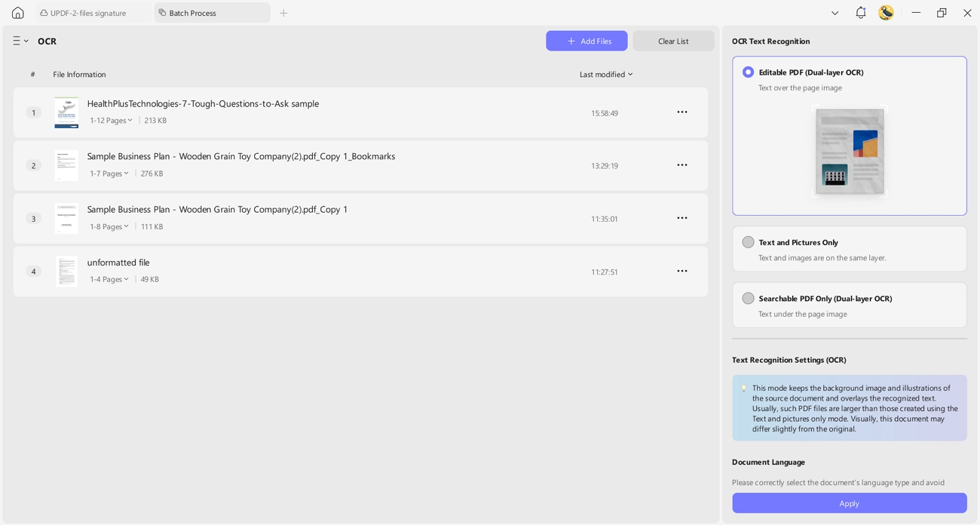Image resolution: width=980 pixels, height=525 pixels.
Task: Click the Apply button
Action: coord(850,503)
